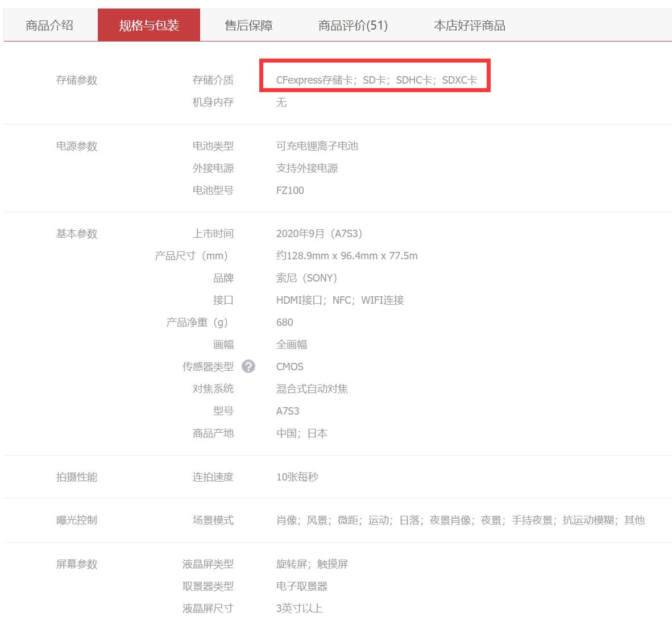
Task: Click the 混合式自动对焦 focus system value
Action: [312, 388]
